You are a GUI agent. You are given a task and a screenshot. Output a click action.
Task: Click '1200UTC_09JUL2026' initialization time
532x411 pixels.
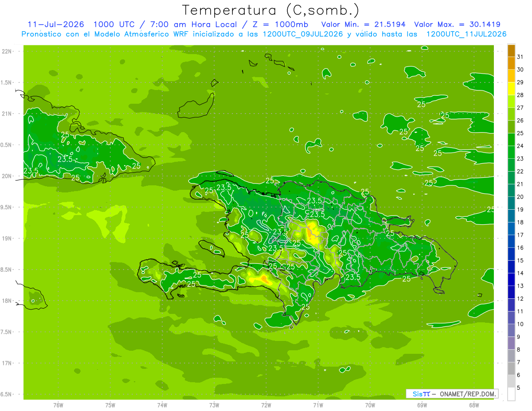coord(303,34)
